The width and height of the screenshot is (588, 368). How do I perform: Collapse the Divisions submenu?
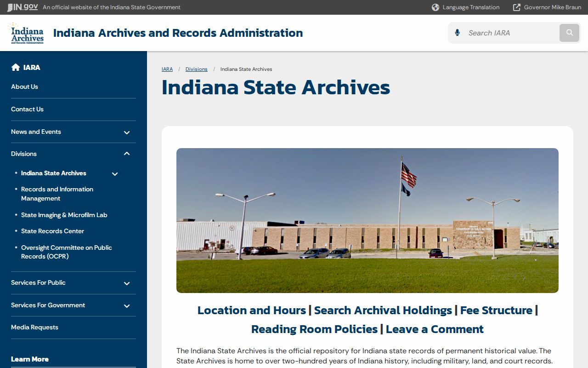click(x=127, y=154)
